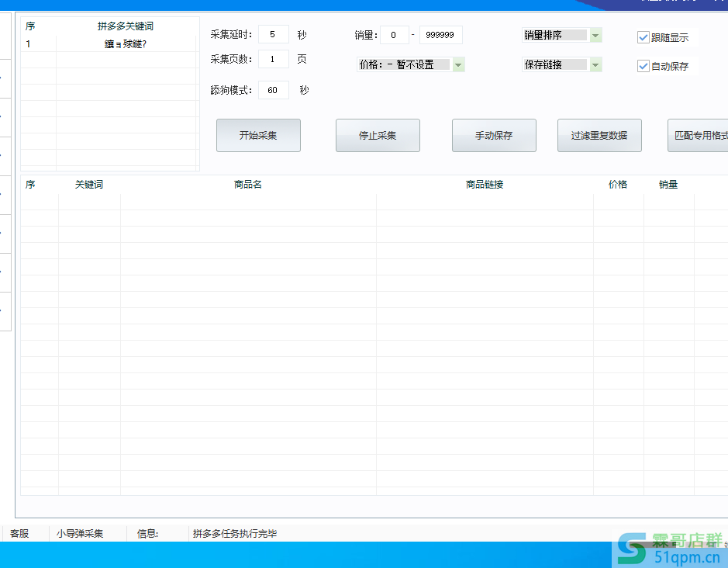点击「手动保存」按钮
Screen dimensions: 728x568
point(494,134)
